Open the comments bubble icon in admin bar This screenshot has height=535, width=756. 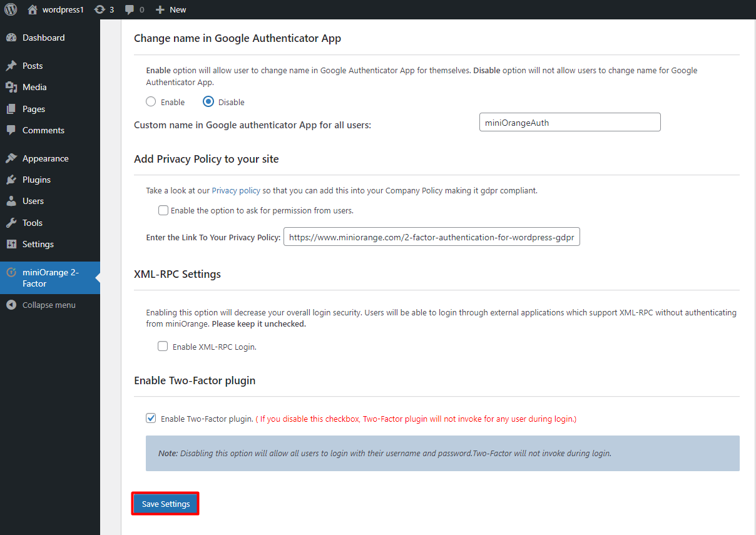[x=130, y=9]
